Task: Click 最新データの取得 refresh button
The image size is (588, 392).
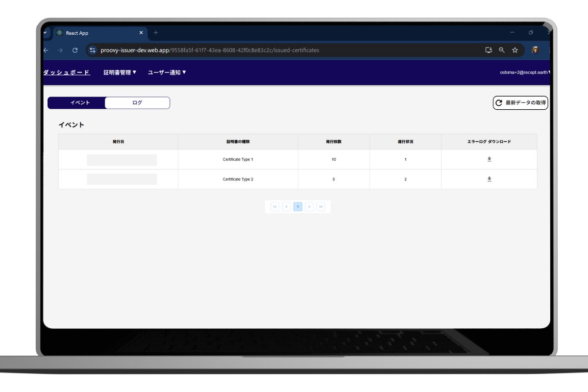Action: pos(520,103)
